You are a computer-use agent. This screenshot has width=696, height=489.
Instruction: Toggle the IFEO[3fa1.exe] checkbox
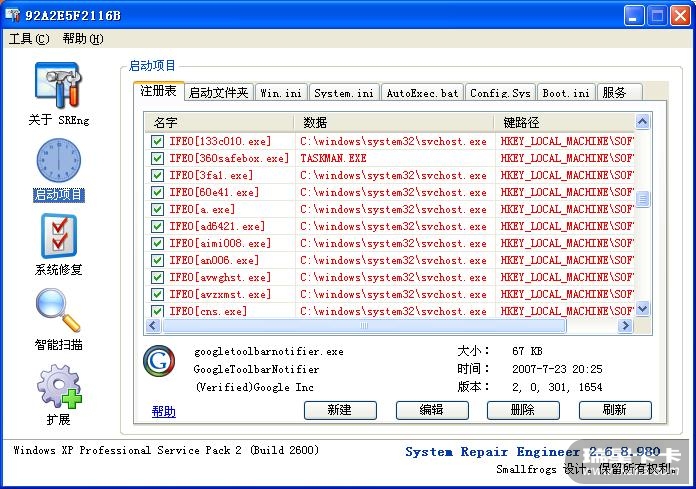click(x=157, y=175)
